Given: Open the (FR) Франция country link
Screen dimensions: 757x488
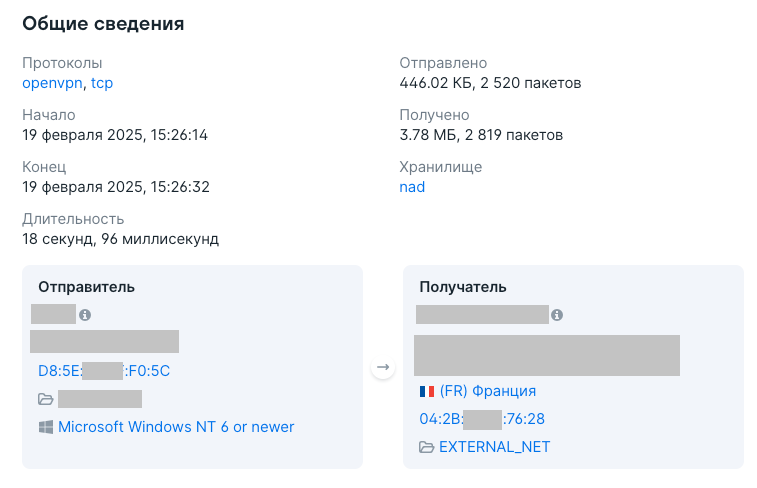Looking at the screenshot, I should coord(488,390).
